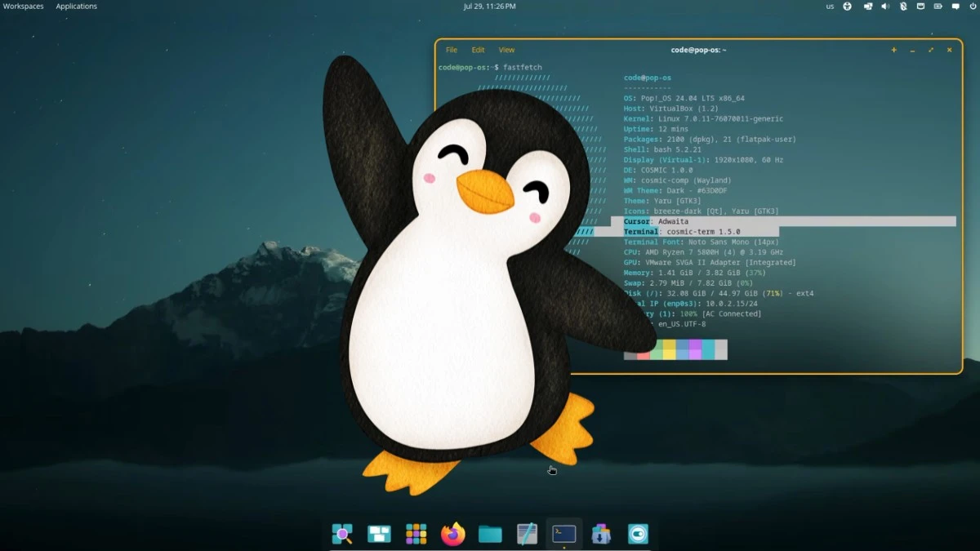Open the Applications button in top panel
The height and width of the screenshot is (551, 980).
click(77, 7)
